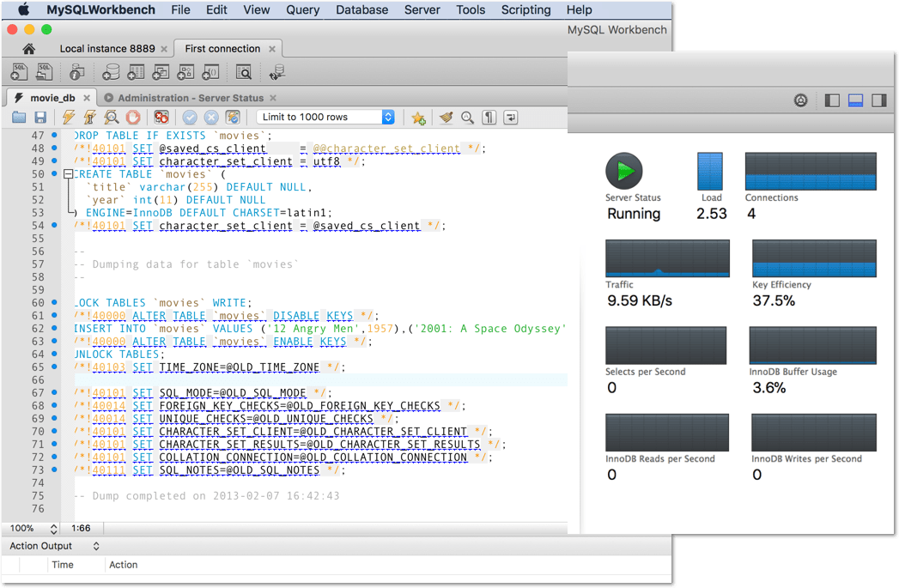Toggle word wrap icon
The height and width of the screenshot is (588, 899).
click(x=510, y=118)
